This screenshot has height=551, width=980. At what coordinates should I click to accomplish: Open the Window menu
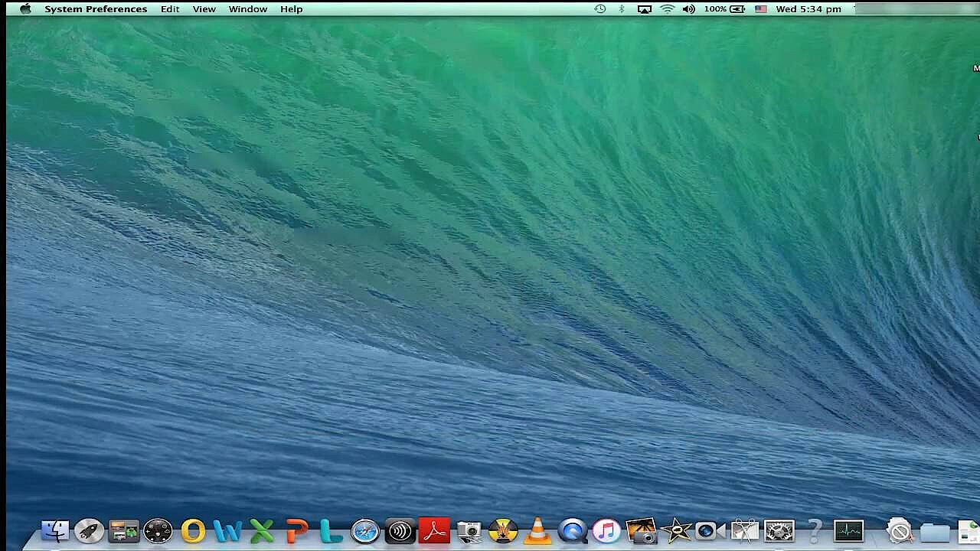(248, 9)
